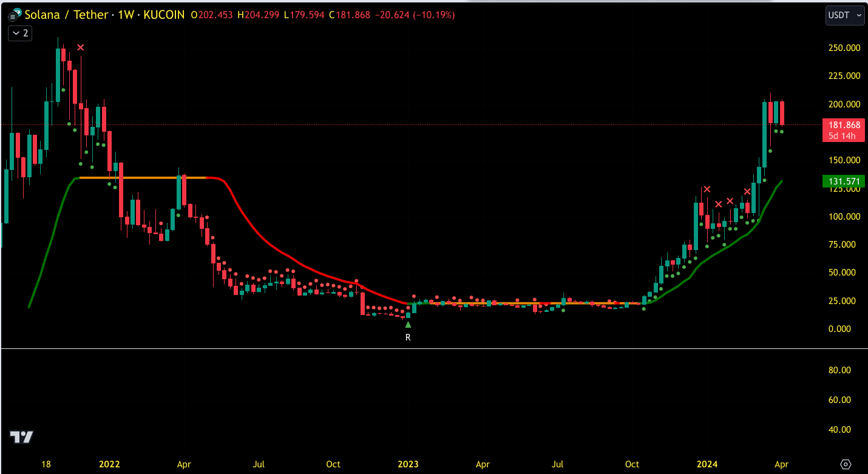The width and height of the screenshot is (868, 474).
Task: Click the 100.000 price scale label
Action: pyautogui.click(x=844, y=217)
